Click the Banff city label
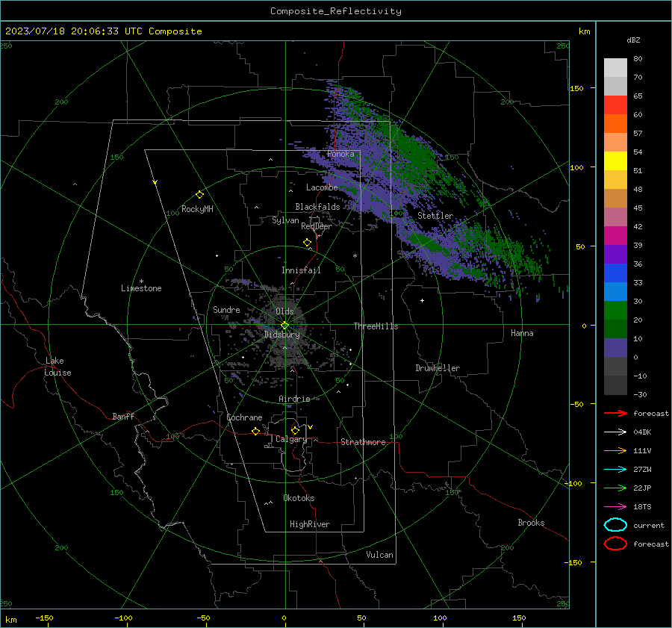 tap(123, 416)
